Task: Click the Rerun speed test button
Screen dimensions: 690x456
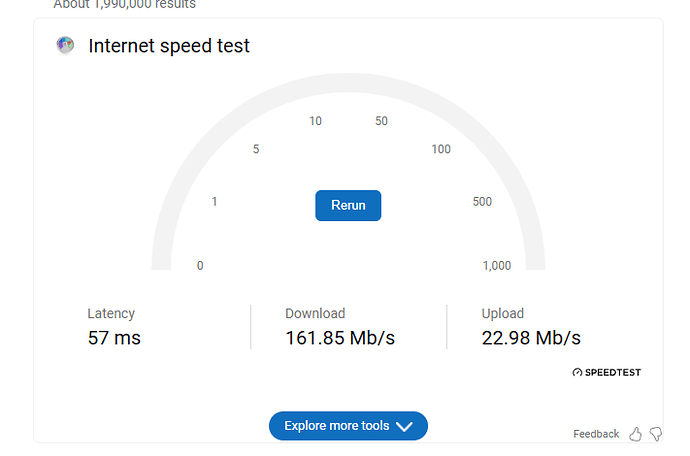Action: [x=348, y=205]
